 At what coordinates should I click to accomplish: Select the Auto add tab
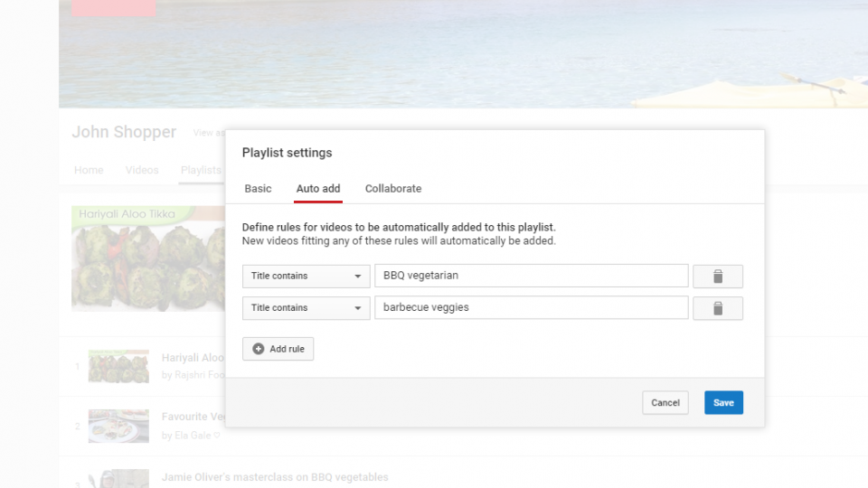point(318,189)
